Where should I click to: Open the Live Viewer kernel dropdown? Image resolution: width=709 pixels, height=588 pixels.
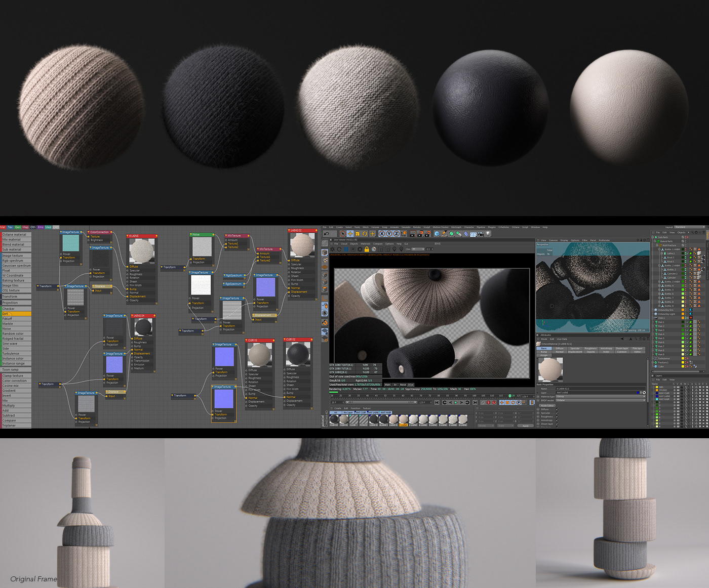pos(418,249)
